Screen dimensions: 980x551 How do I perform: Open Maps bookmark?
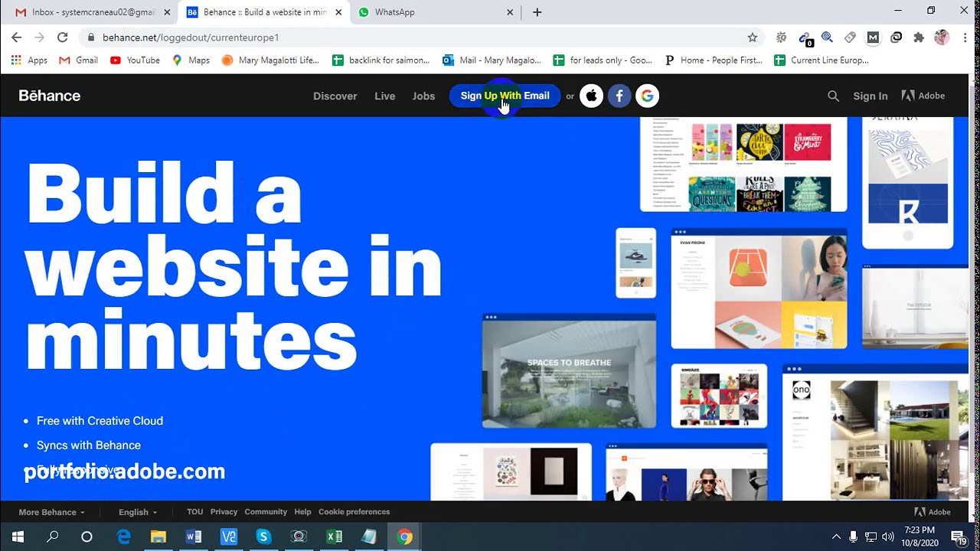tap(191, 60)
